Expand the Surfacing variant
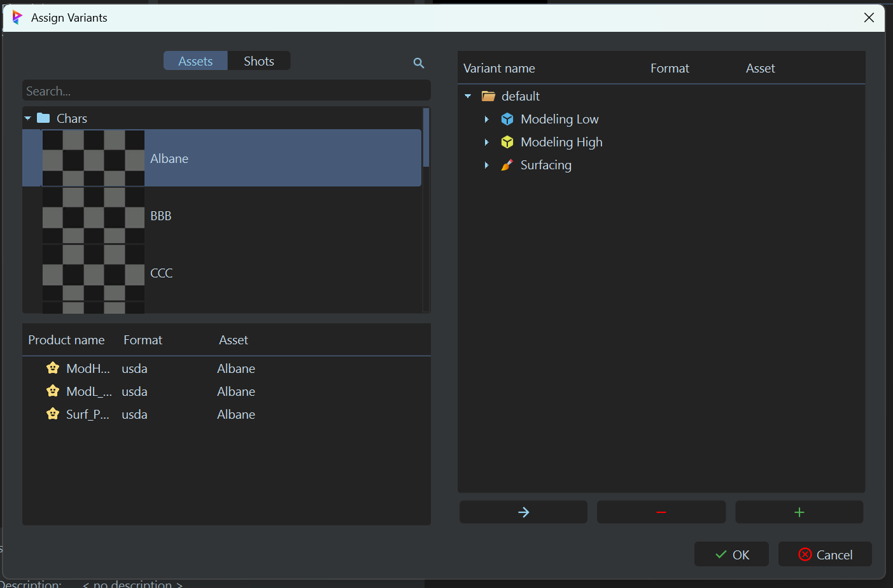Viewport: 893px width, 588px height. (487, 165)
